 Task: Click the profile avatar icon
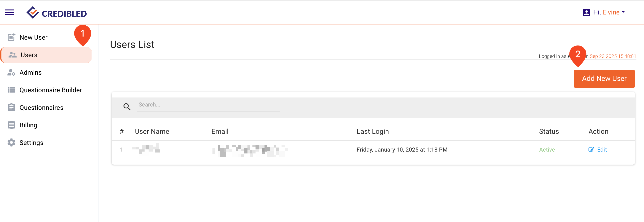(x=586, y=13)
